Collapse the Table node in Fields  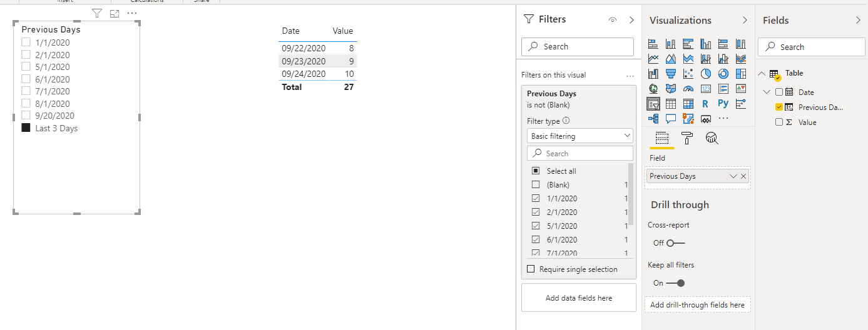[762, 73]
